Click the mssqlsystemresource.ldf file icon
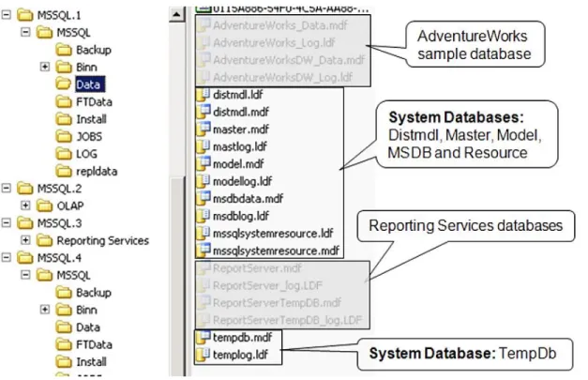 pos(204,233)
